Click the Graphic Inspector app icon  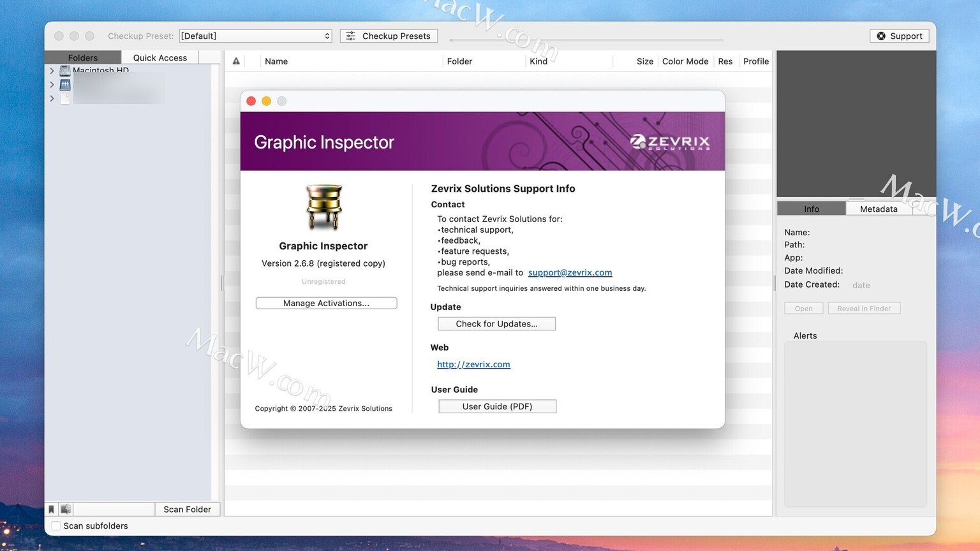click(x=323, y=207)
